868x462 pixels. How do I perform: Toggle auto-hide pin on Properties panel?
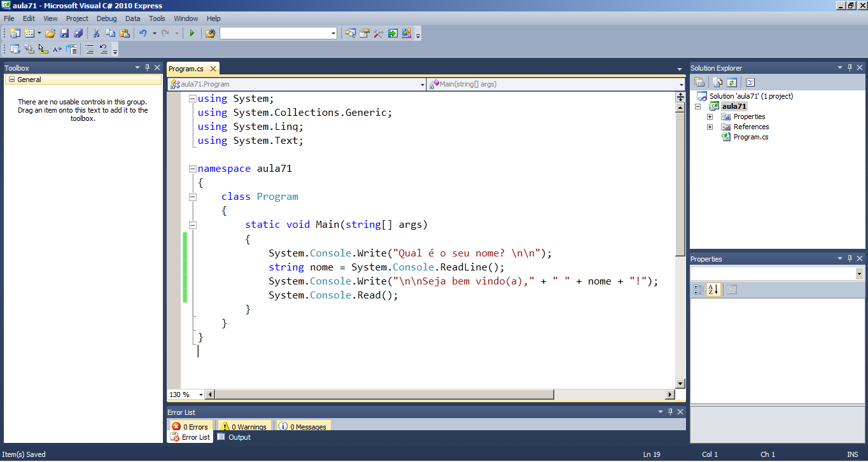[850, 258]
